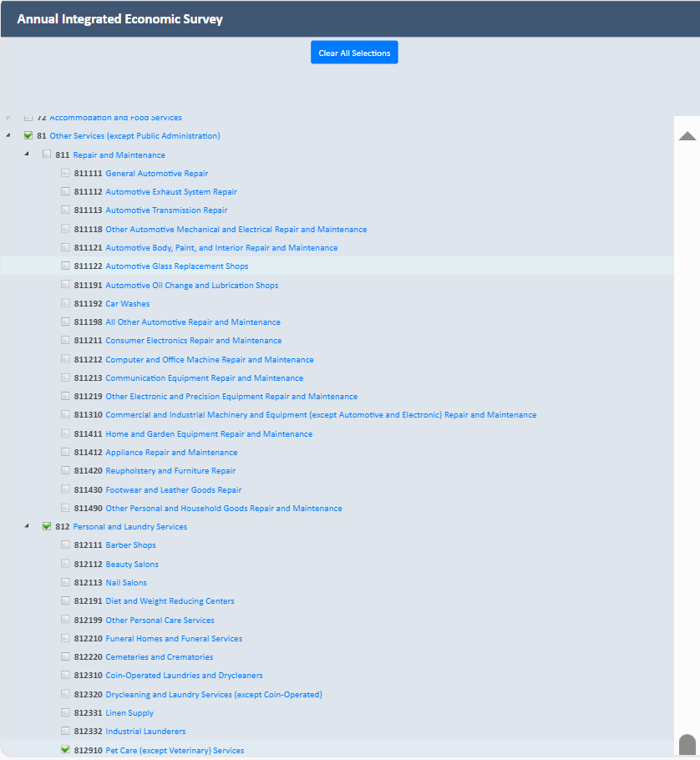Check the 812113 Nail Salons box

pos(65,582)
